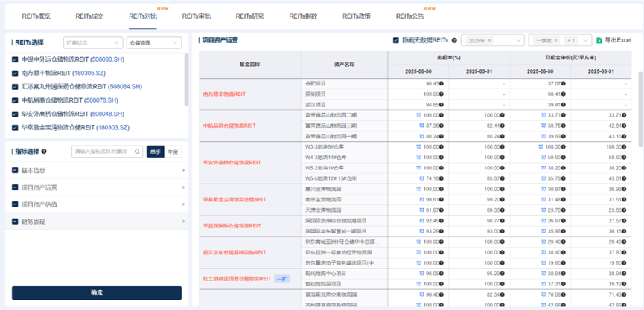
Task: Click the blue icon left of 35.79
Action: click(543, 178)
